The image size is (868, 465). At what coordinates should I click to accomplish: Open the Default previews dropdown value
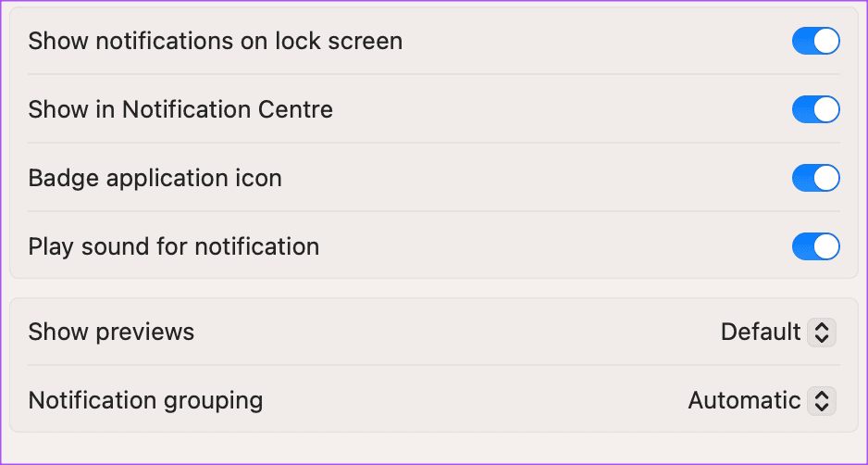761,332
